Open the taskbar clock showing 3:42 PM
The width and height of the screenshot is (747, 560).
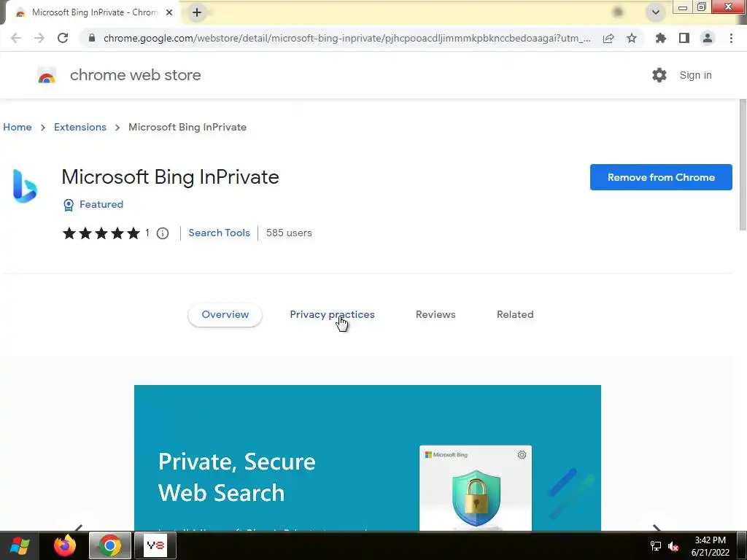[x=711, y=546]
